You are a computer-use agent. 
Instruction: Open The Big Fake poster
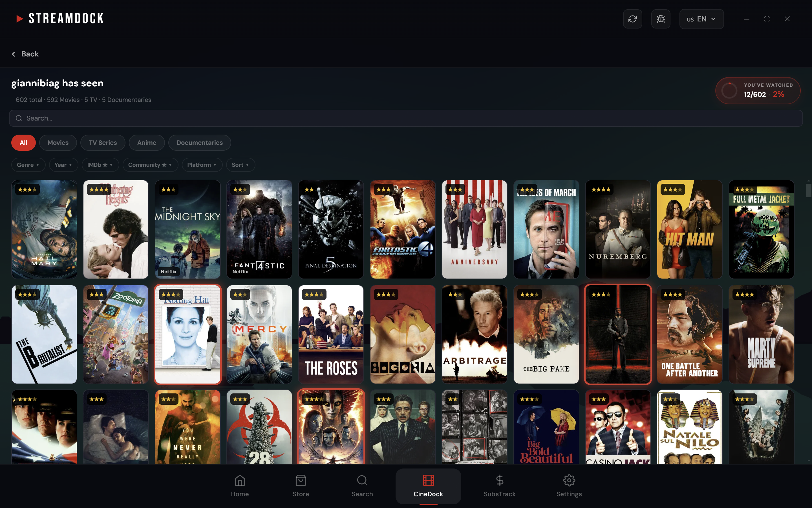(x=546, y=334)
